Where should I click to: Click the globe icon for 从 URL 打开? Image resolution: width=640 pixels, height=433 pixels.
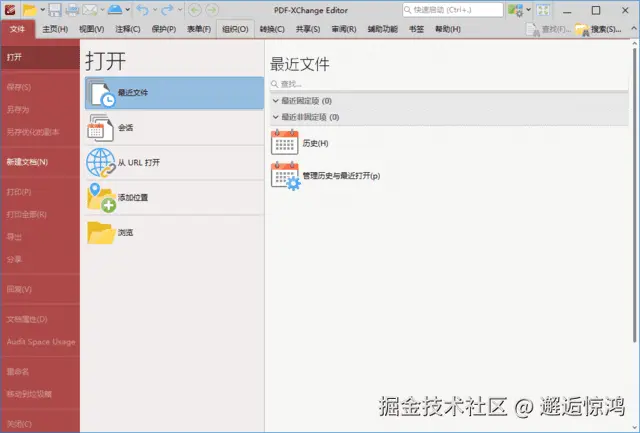click(x=101, y=162)
